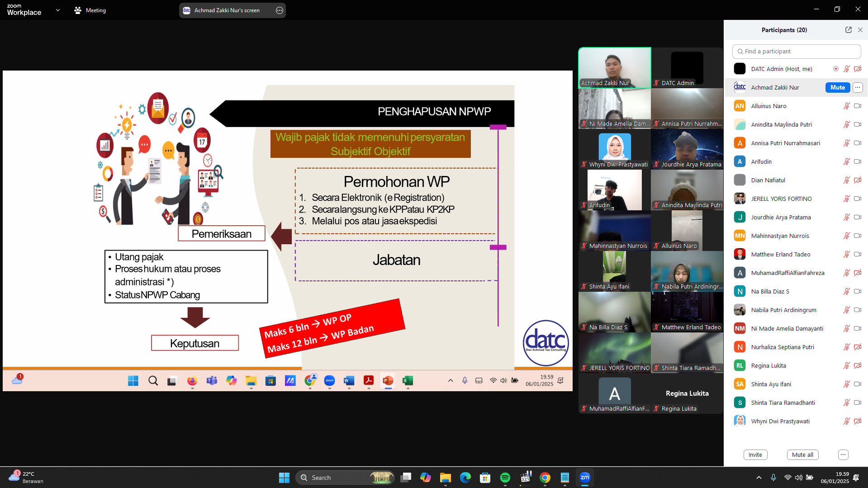868x488 pixels.
Task: Open screen share options for Achmad Zakki Nur
Action: [280, 10]
